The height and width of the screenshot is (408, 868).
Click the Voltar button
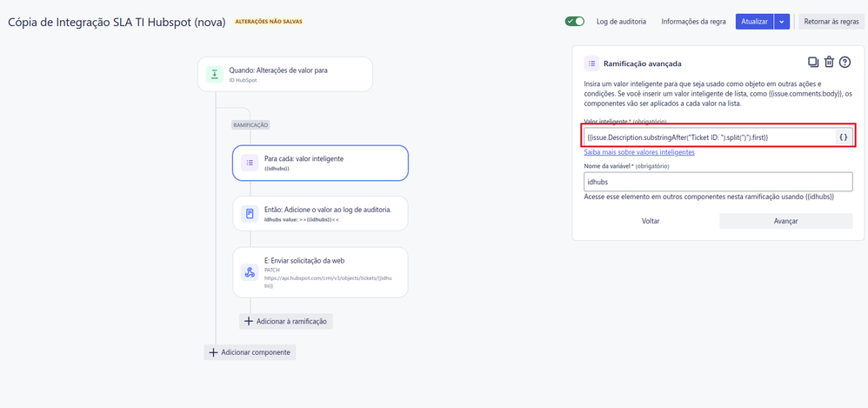[x=651, y=221]
